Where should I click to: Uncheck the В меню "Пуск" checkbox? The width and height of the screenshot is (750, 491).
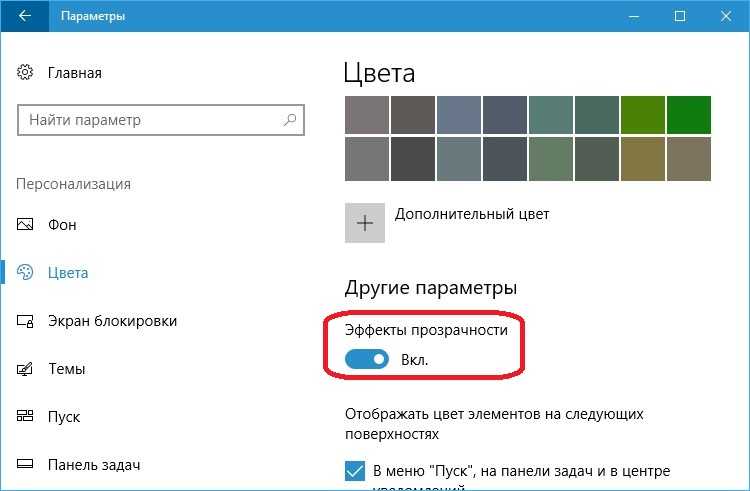(x=355, y=471)
